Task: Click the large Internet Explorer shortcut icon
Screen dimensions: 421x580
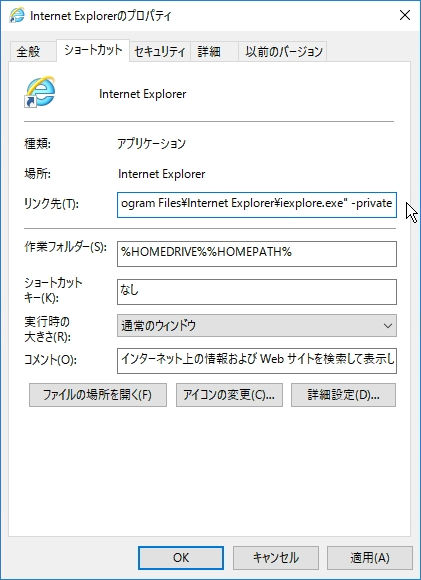Action: coord(40,92)
